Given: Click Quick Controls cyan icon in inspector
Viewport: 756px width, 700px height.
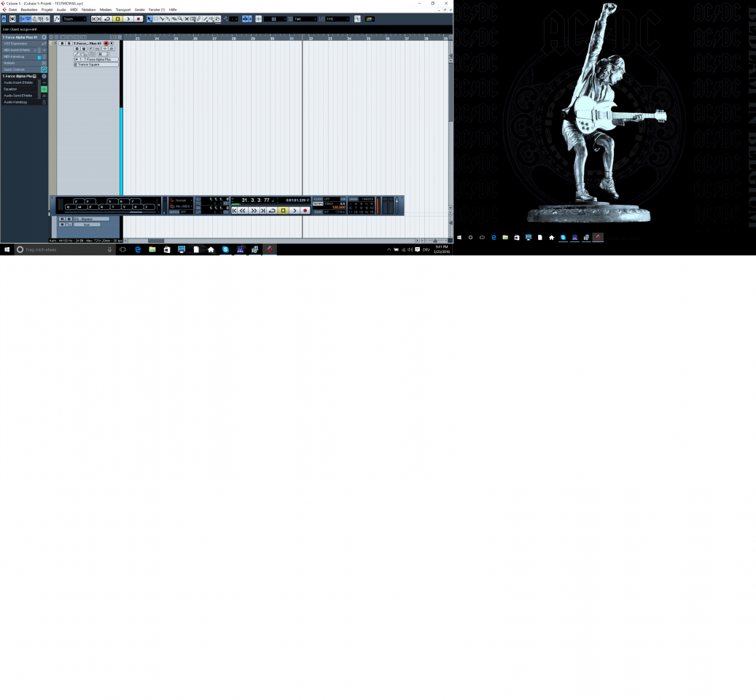Looking at the screenshot, I should (44, 69).
